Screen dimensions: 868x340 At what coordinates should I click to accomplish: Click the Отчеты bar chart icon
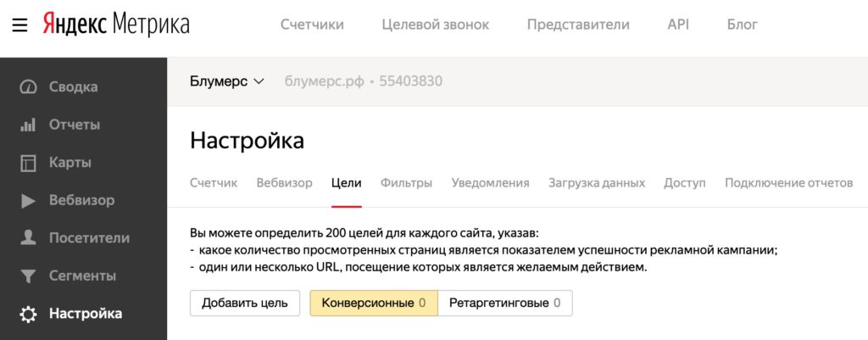pos(29,125)
